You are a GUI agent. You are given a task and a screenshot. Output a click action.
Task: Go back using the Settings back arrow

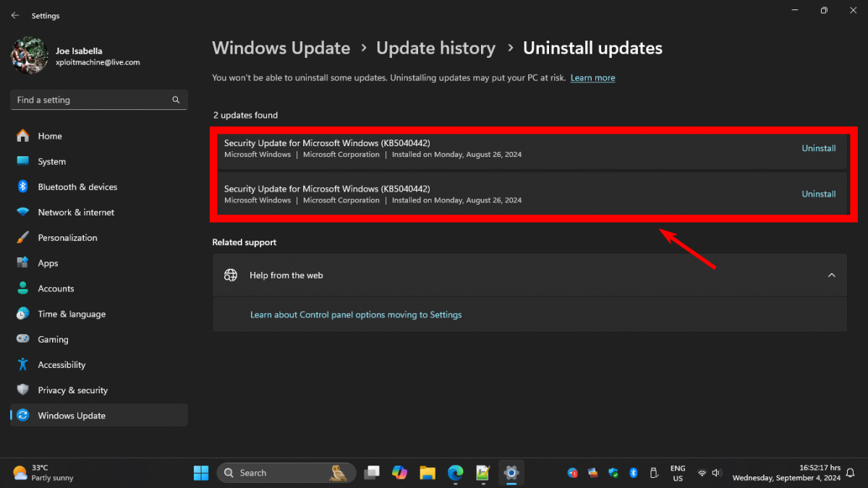15,15
